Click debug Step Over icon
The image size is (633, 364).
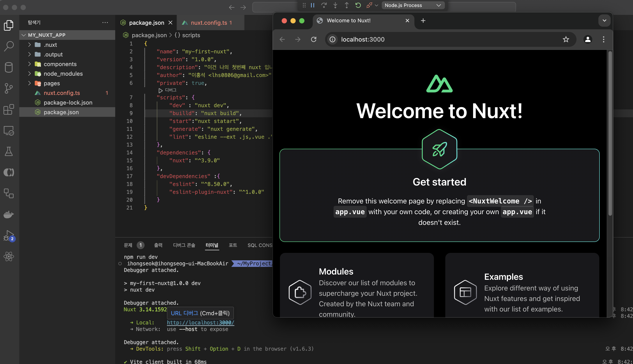324,5
